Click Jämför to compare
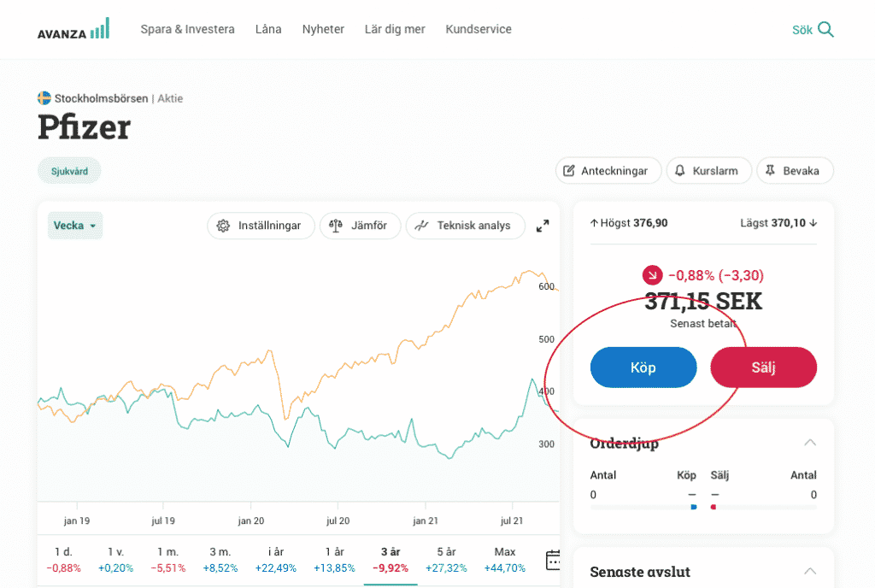Image resolution: width=875 pixels, height=588 pixels. click(360, 226)
